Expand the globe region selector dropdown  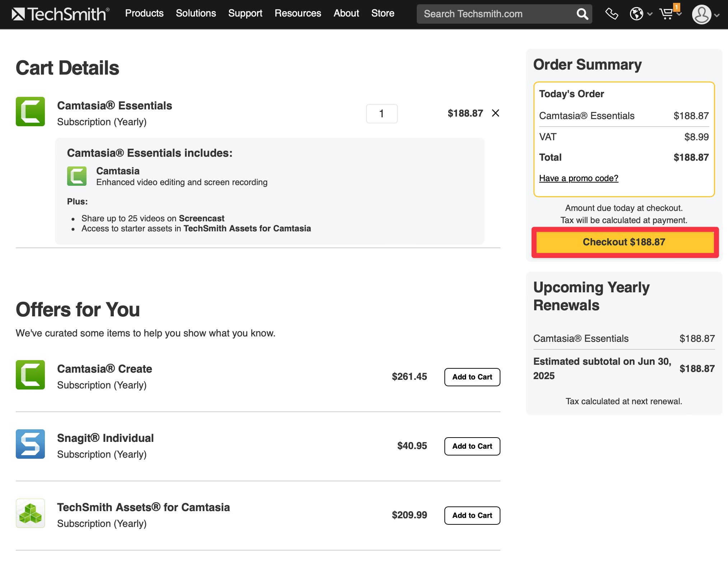[x=641, y=14]
